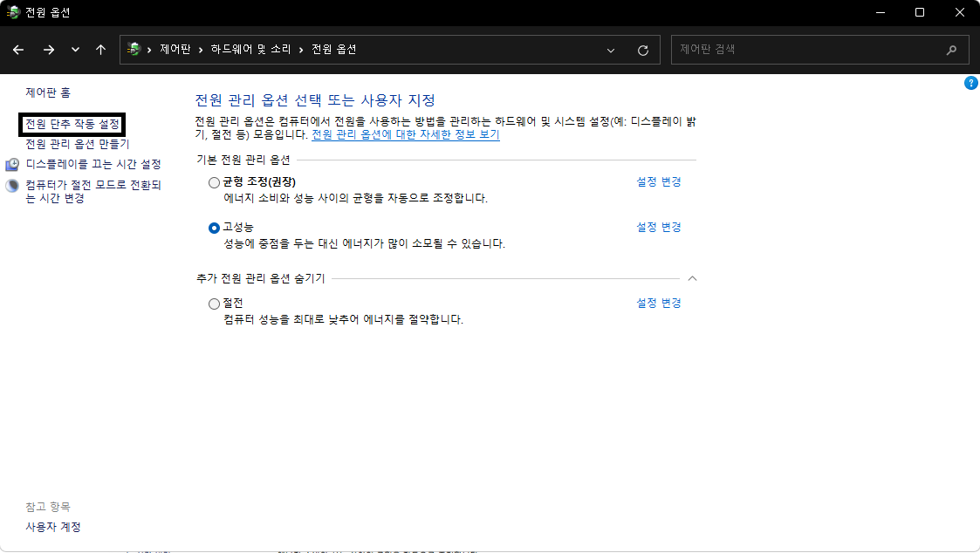Click the clock icon beside 디스플레이를 끄는 시간 설정

coord(11,162)
